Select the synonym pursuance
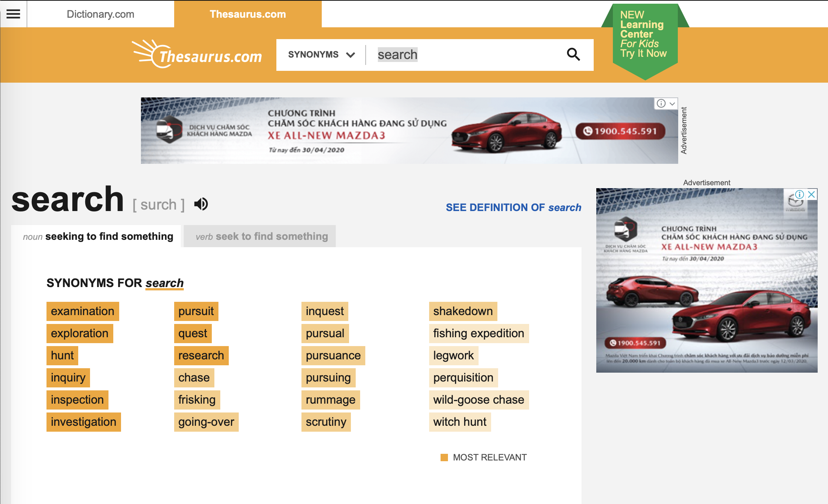This screenshot has height=504, width=828. click(333, 356)
